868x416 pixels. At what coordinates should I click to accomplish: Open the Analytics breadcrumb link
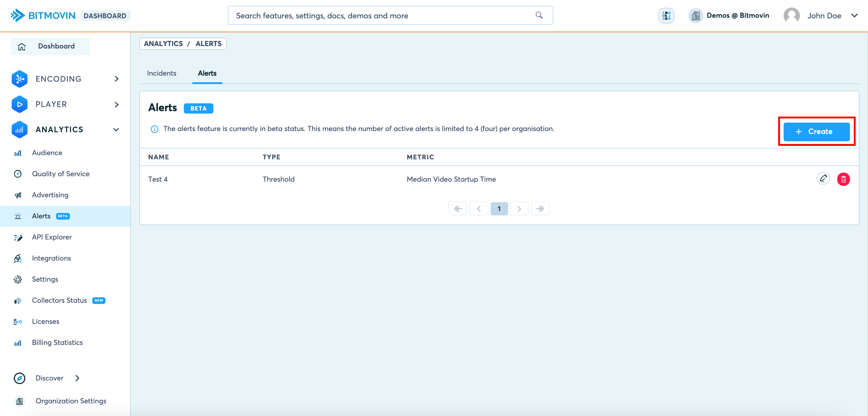(x=163, y=43)
